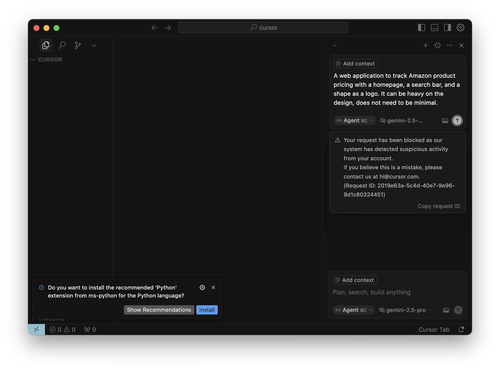
Task: Open remote window indicator in status bar
Action: tap(36, 329)
